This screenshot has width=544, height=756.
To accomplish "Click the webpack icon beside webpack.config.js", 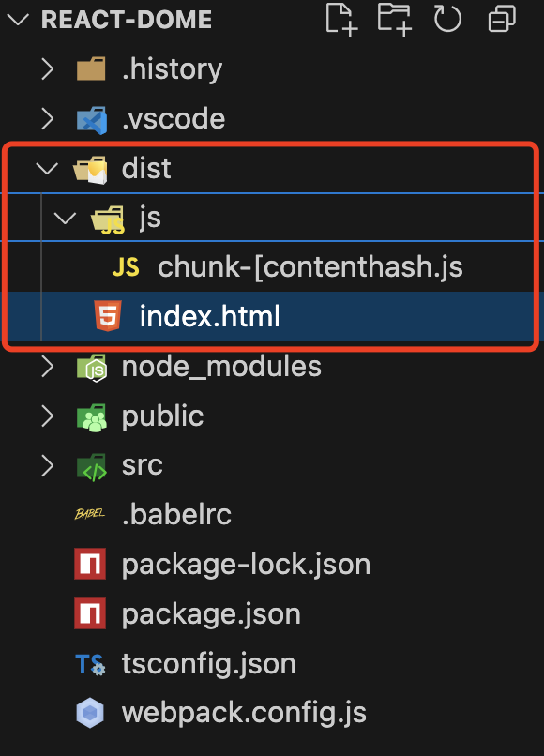I will [88, 712].
